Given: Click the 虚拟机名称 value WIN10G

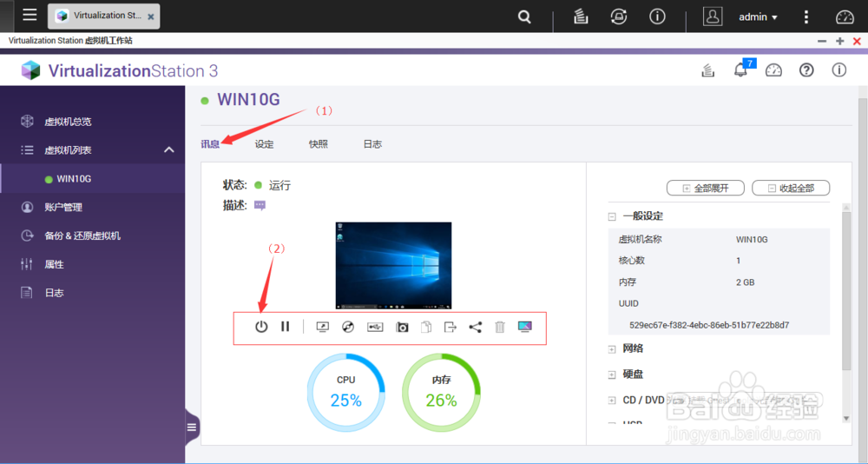Looking at the screenshot, I should [x=752, y=240].
